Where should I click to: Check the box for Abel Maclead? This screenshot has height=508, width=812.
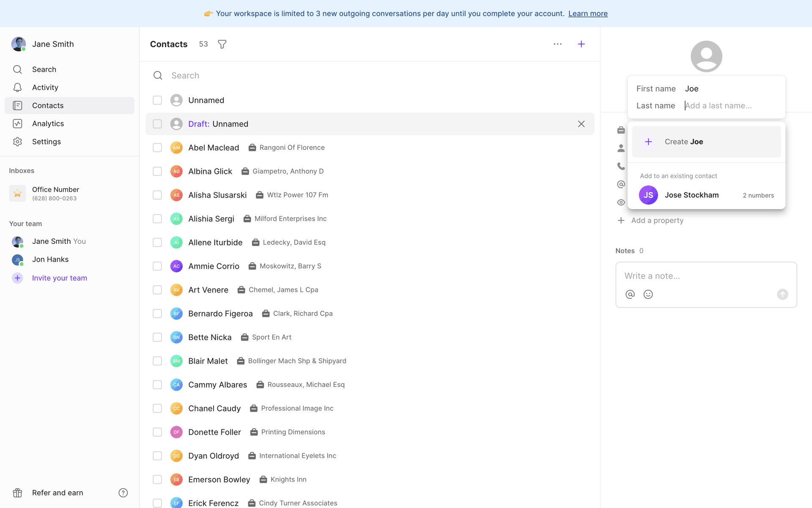pyautogui.click(x=157, y=147)
